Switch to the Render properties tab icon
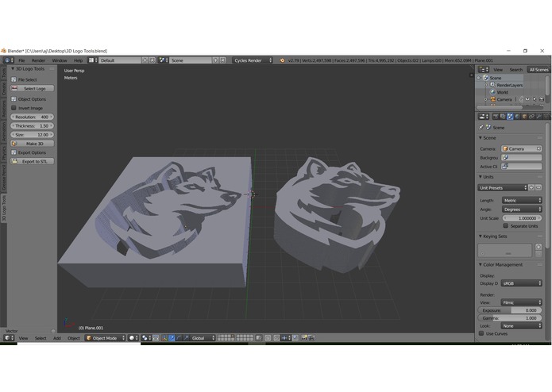The image size is (552, 392). [x=496, y=117]
